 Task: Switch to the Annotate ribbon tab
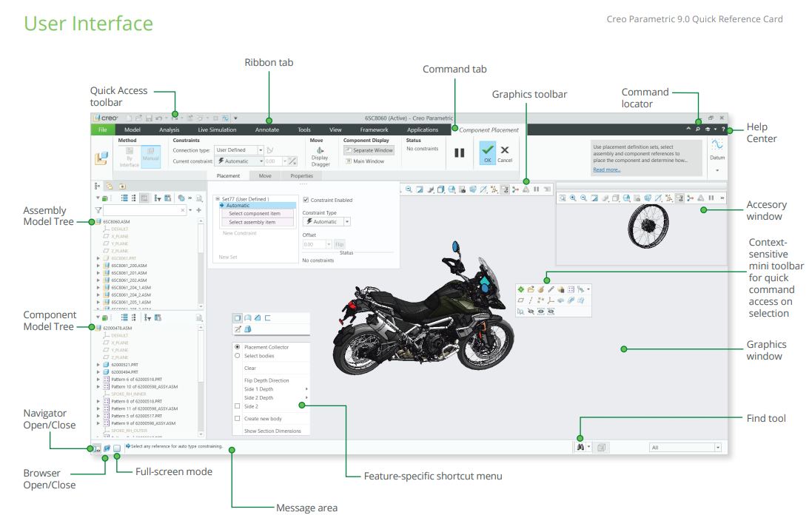266,129
